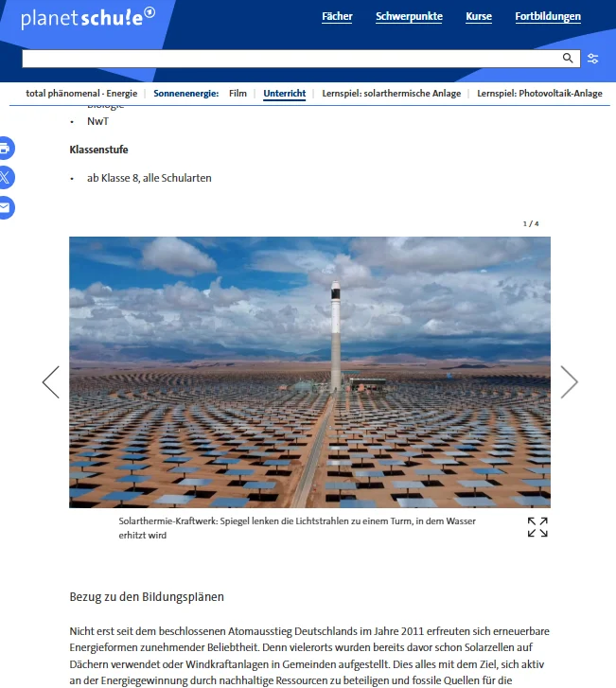The width and height of the screenshot is (616, 688).
Task: Show the previous gallery image
Action: tap(51, 382)
